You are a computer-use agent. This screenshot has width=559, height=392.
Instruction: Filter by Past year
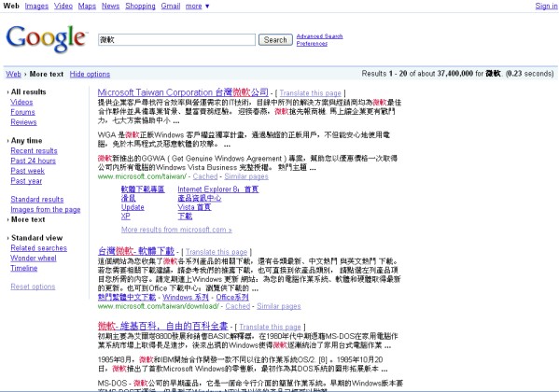(26, 181)
